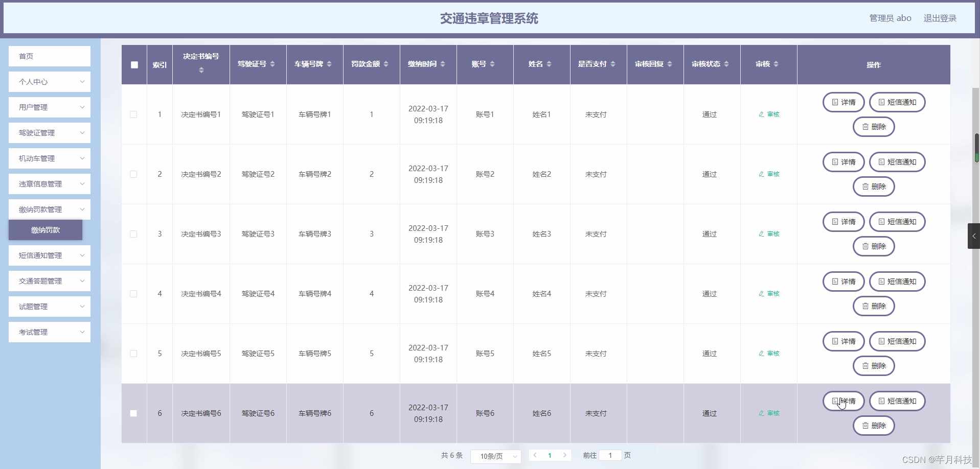Expand the 驾驶证管理 sidebar section
Viewport: 980px width, 469px height.
[x=49, y=133]
